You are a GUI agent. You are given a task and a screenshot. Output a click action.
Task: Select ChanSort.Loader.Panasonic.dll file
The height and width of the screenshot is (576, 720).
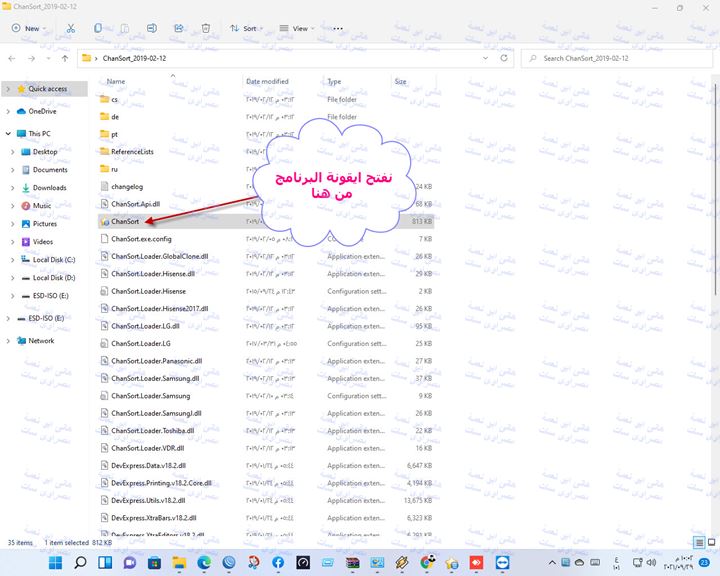[x=157, y=361]
